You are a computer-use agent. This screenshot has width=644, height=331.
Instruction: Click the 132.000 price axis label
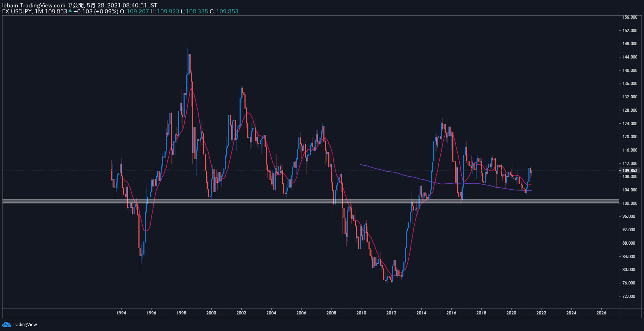click(x=630, y=97)
